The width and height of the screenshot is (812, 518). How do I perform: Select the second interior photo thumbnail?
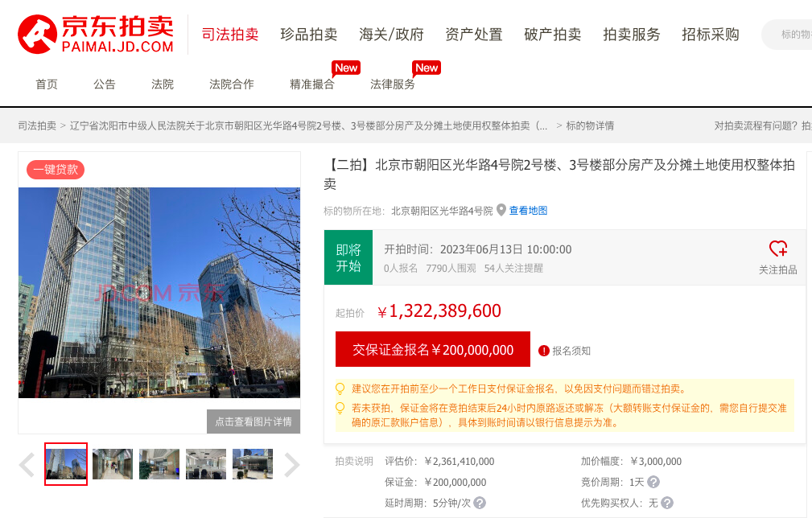tap(113, 464)
